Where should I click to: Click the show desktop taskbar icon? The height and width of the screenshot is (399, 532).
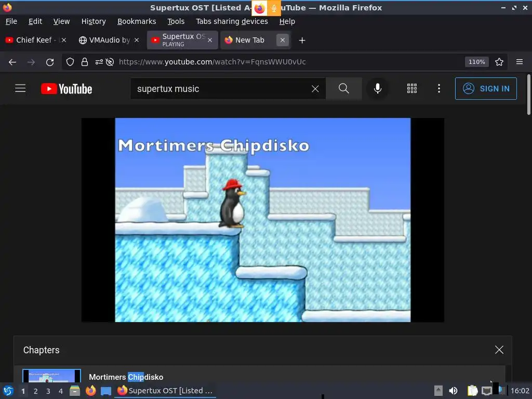(106, 391)
